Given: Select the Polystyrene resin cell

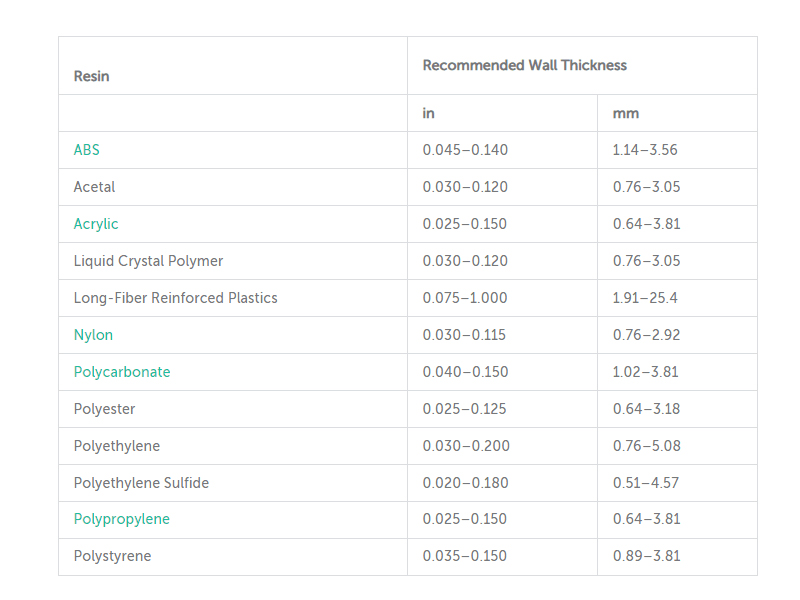Looking at the screenshot, I should (112, 556).
